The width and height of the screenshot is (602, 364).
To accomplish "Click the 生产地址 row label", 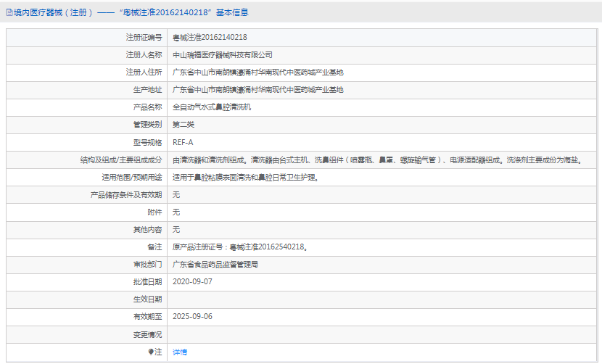I will click(x=147, y=90).
